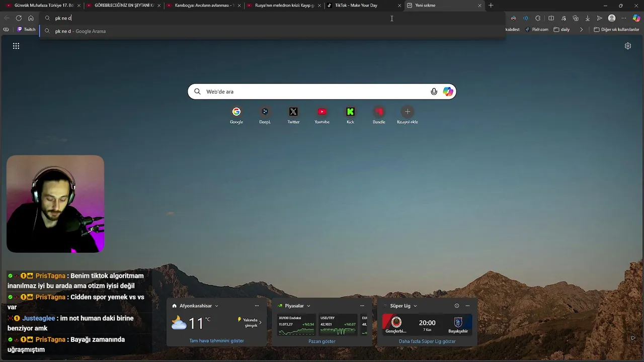Image resolution: width=644 pixels, height=362 pixels.
Task: Close the Yeni sekme tab
Action: [x=479, y=6]
